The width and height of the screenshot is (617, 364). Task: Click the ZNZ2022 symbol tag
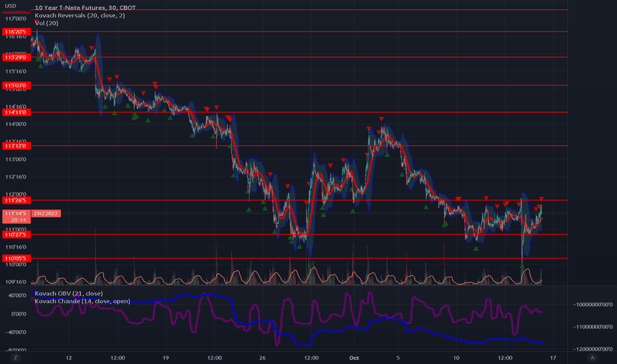(x=46, y=213)
